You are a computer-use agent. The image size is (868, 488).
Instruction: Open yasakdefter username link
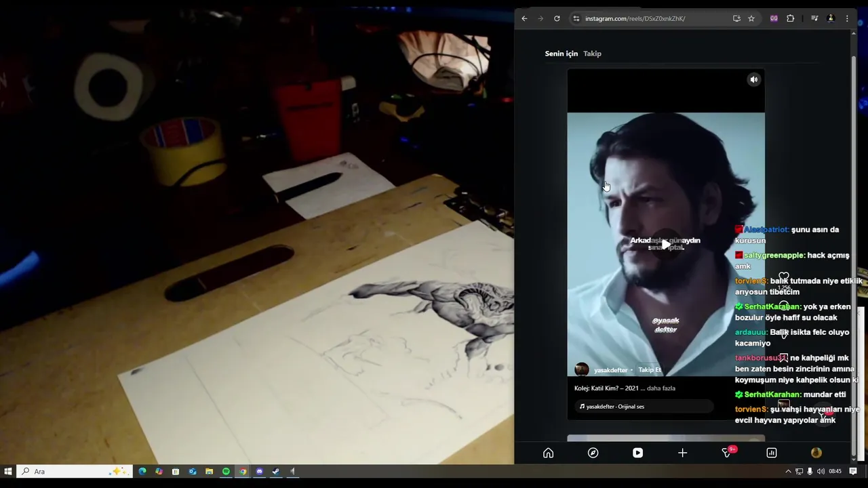point(610,370)
